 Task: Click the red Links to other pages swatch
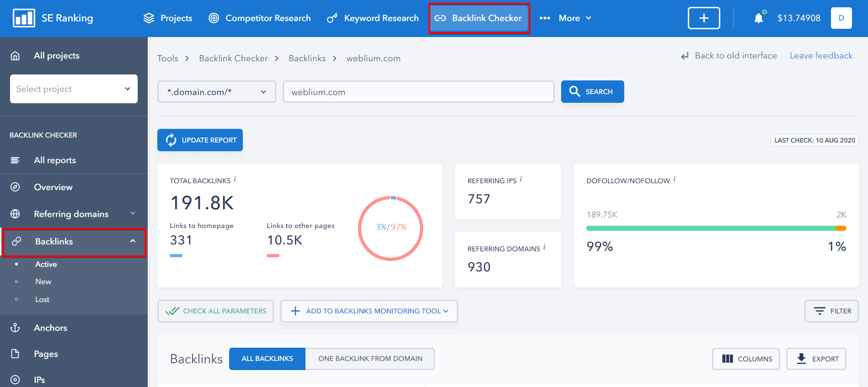(273, 256)
